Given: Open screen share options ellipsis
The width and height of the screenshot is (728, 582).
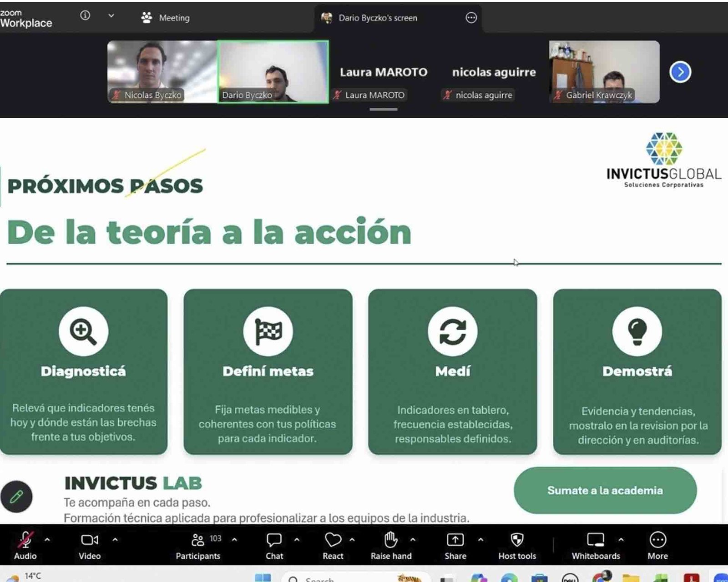Looking at the screenshot, I should [471, 18].
